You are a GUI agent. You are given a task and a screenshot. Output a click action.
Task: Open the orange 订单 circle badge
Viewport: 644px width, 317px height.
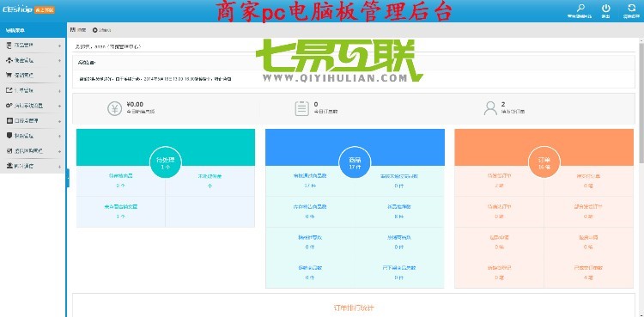coord(544,163)
